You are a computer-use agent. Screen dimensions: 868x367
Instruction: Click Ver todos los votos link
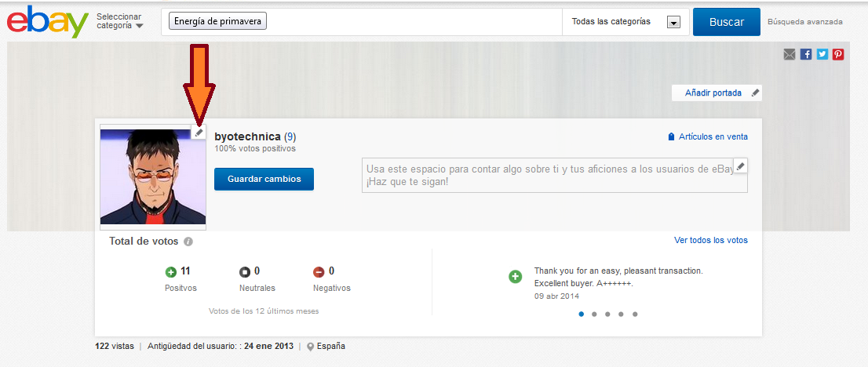click(x=710, y=240)
